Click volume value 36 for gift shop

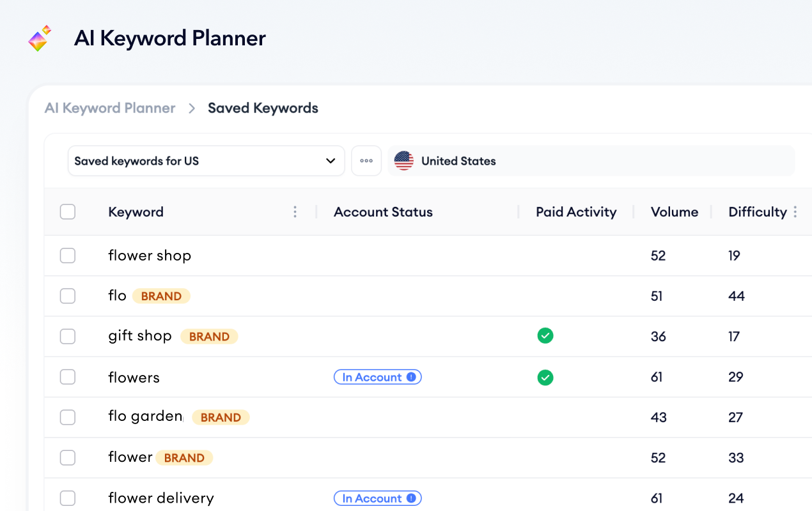pyautogui.click(x=659, y=337)
